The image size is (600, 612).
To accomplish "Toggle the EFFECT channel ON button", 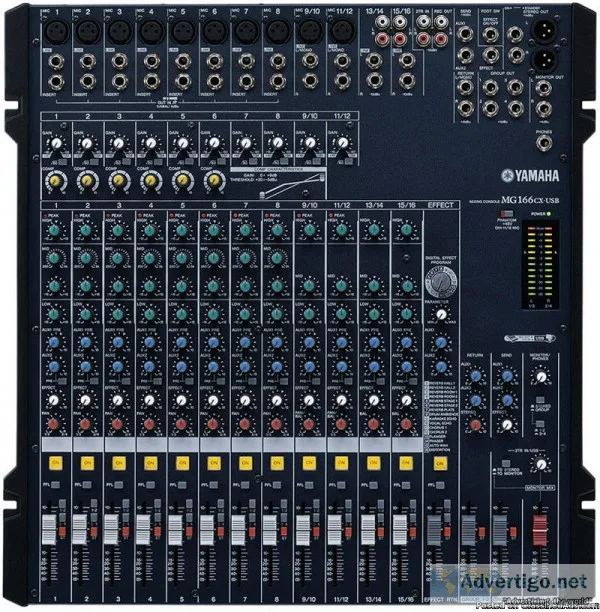I will [x=440, y=463].
